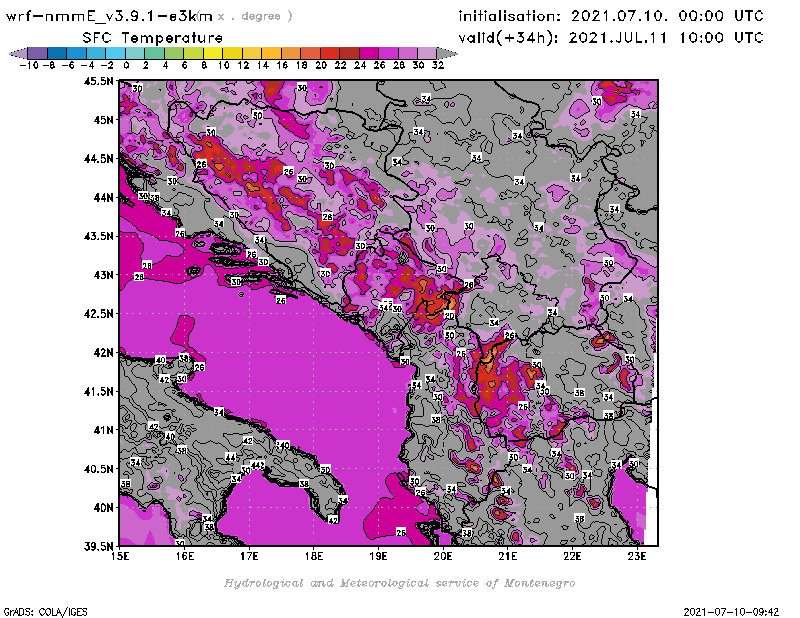This screenshot has width=800, height=618.
Task: Click the "15E" longitude label
Action: (120, 556)
